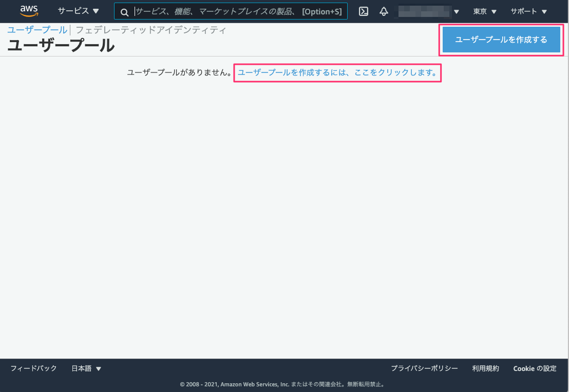Click the ユーザープールを作成する button

tap(501, 40)
